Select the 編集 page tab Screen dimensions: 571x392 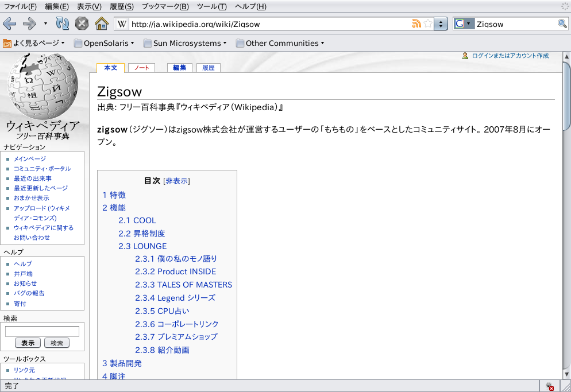pos(180,68)
